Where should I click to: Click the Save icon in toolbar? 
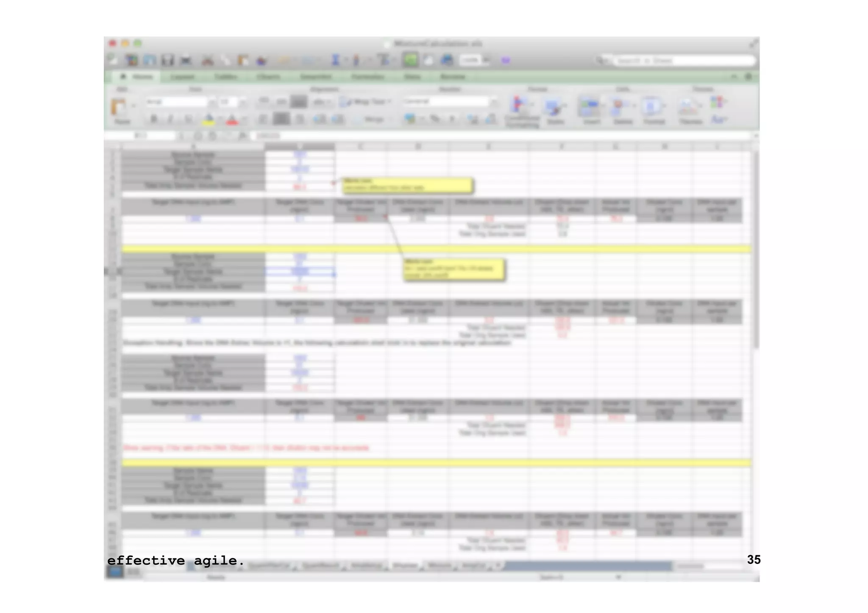tap(167, 60)
